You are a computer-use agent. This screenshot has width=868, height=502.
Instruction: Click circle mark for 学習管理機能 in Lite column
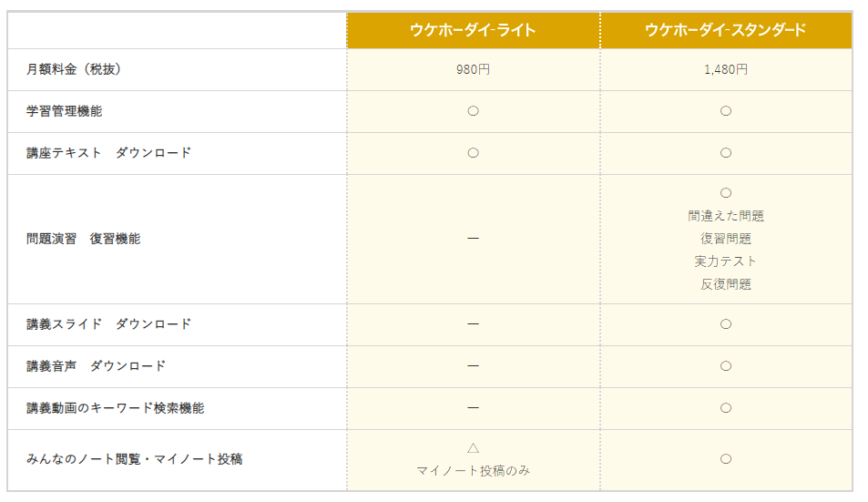click(x=473, y=111)
